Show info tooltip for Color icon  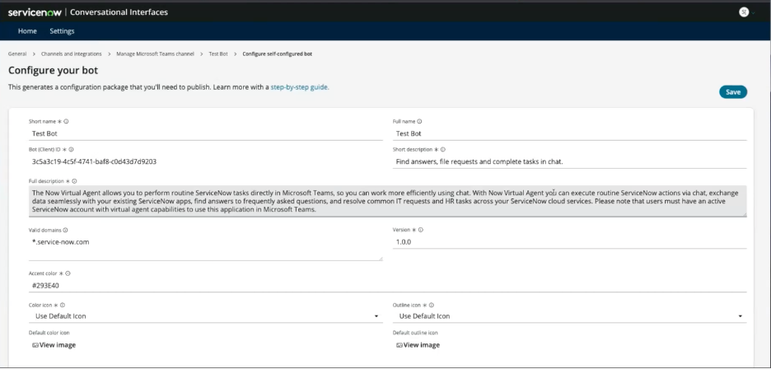click(x=62, y=305)
